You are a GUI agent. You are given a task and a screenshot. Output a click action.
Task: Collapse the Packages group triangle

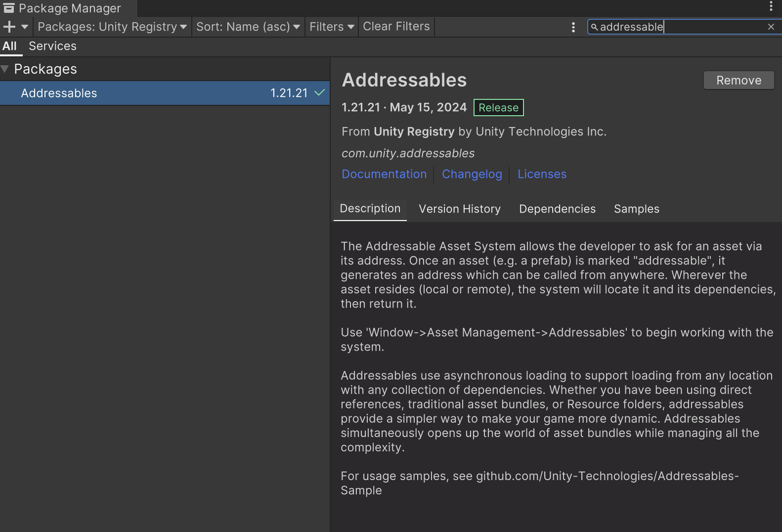[5, 69]
